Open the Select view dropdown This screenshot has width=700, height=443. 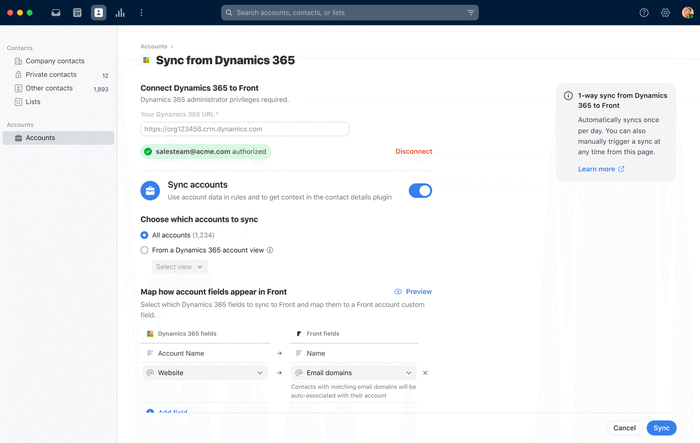click(179, 267)
